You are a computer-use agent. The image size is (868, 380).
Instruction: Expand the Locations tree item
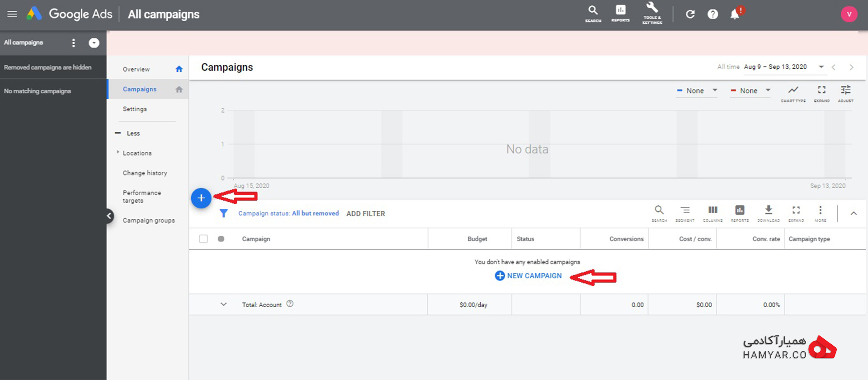click(x=118, y=152)
